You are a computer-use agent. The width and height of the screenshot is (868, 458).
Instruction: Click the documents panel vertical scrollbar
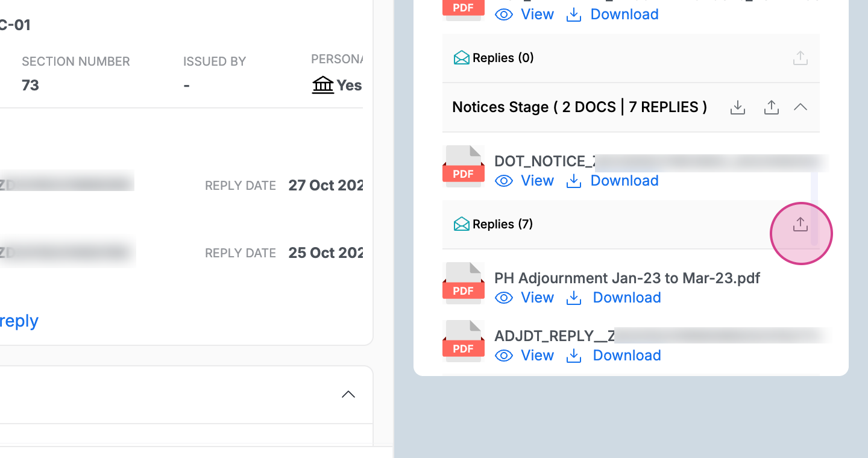pos(814,208)
